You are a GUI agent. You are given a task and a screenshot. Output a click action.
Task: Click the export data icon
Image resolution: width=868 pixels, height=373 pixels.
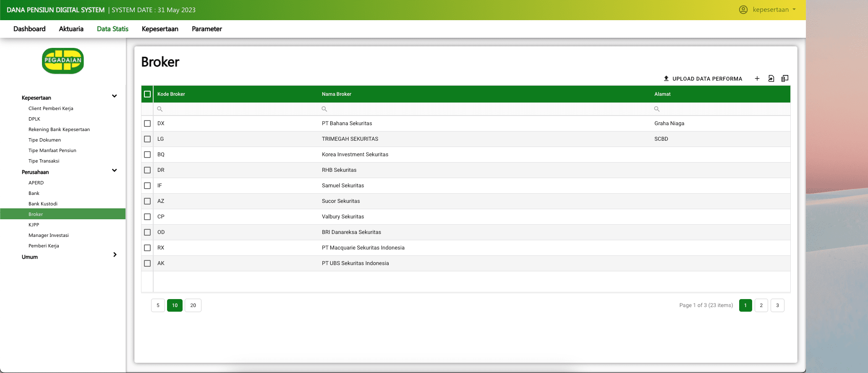pyautogui.click(x=771, y=79)
